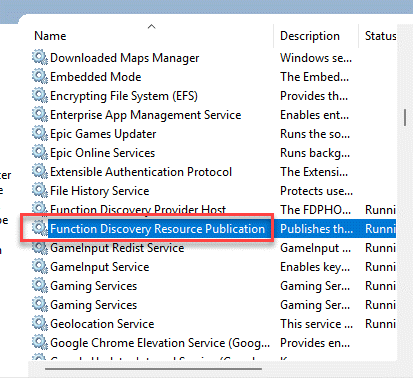Click the GameInput Redist Service gear icon
413x379 pixels.
(40, 247)
